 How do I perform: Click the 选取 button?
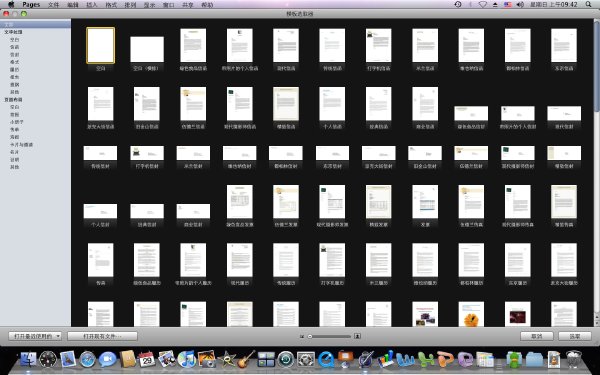575,336
